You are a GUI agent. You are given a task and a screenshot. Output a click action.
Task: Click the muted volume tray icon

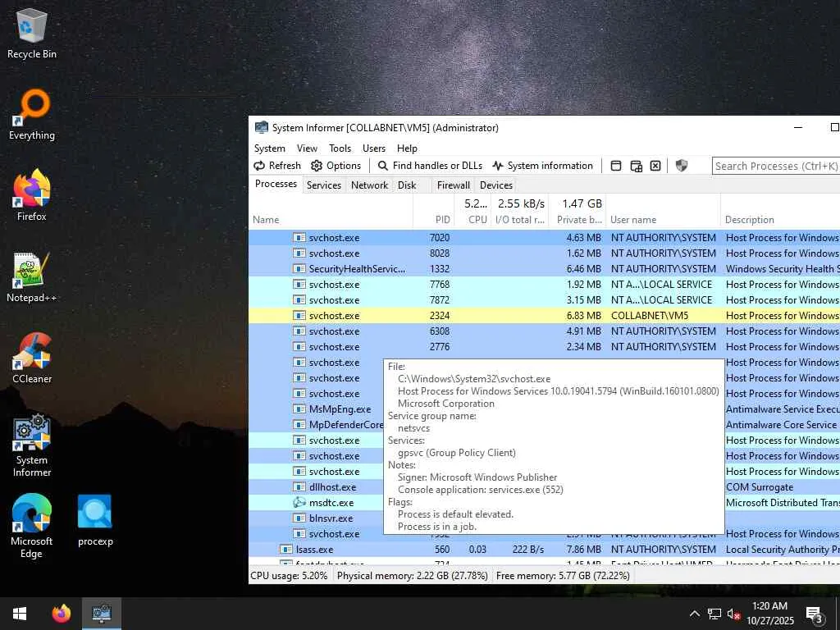pyautogui.click(x=734, y=614)
